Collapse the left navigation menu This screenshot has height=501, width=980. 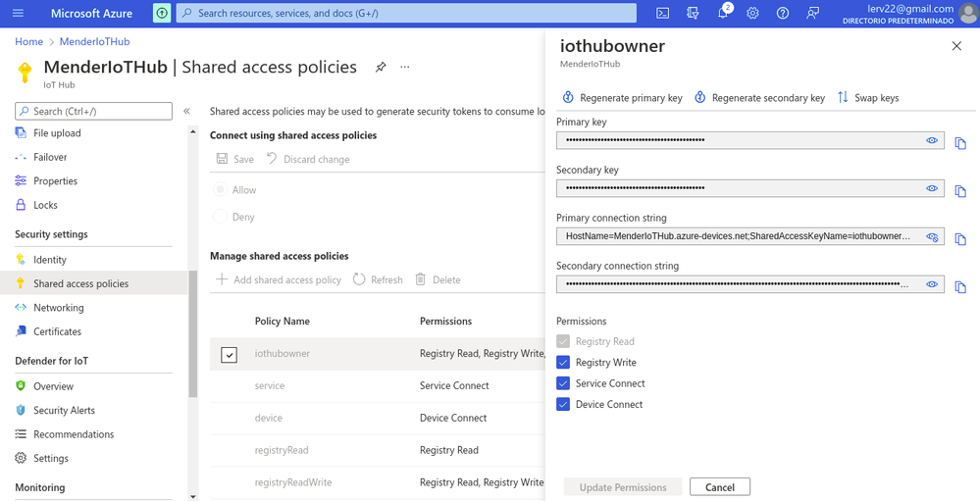click(186, 112)
